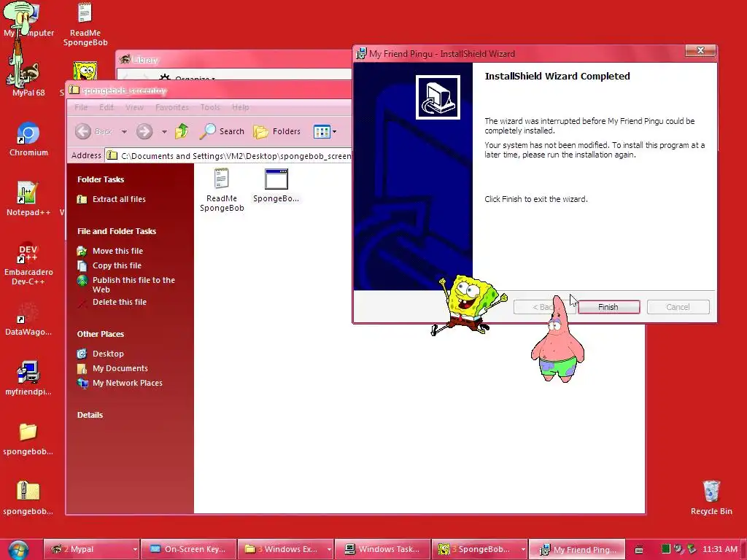The image size is (747, 560).
Task: Open the Recycle Bin
Action: coord(711,497)
